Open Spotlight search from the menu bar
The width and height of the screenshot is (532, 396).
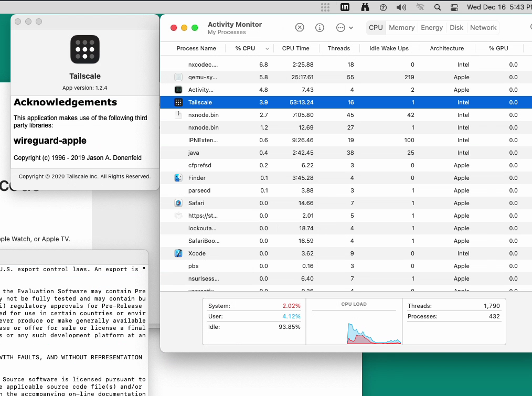(x=437, y=7)
